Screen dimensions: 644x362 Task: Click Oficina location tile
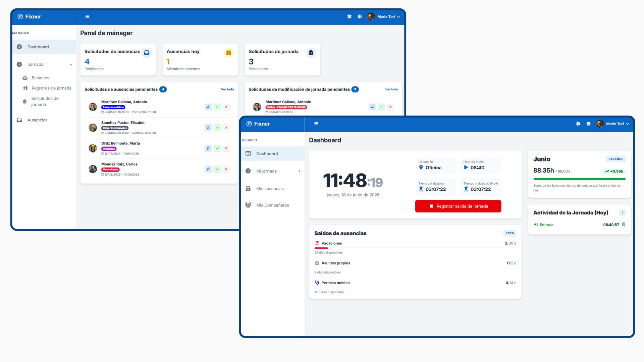click(x=436, y=165)
